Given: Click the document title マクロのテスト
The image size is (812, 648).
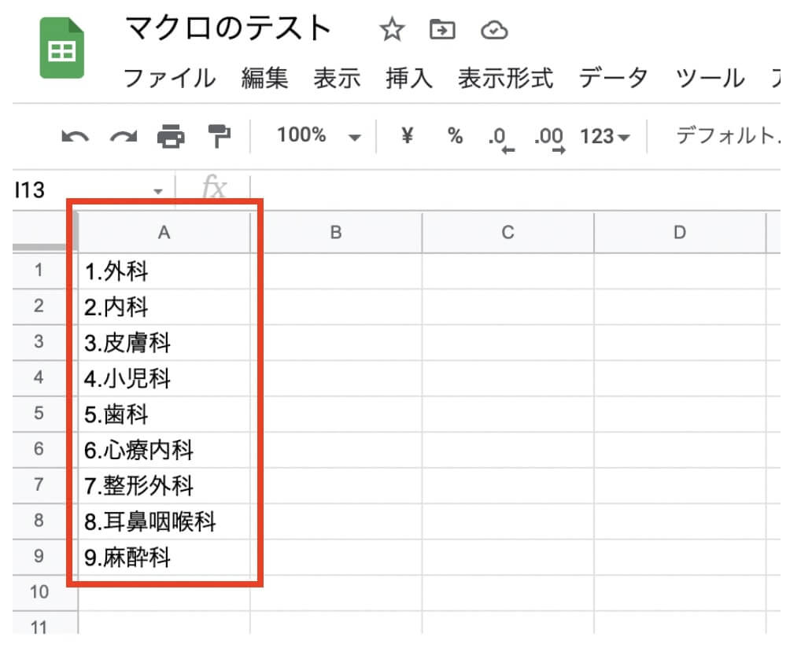Looking at the screenshot, I should click(228, 28).
